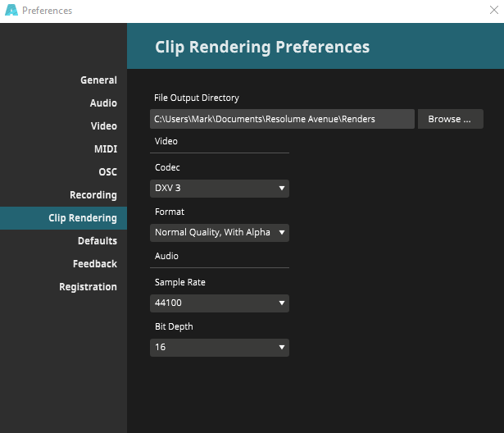The height and width of the screenshot is (433, 504).
Task: Open the Registration section
Action: [88, 287]
